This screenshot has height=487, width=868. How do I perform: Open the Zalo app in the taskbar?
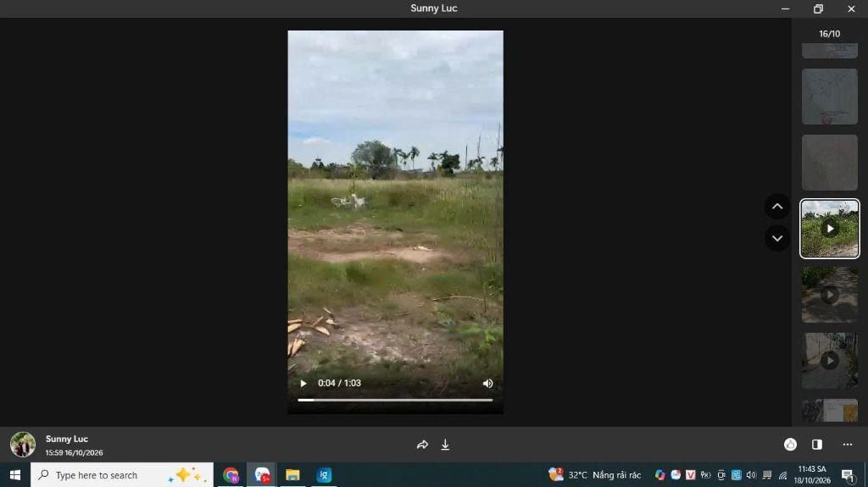262,475
